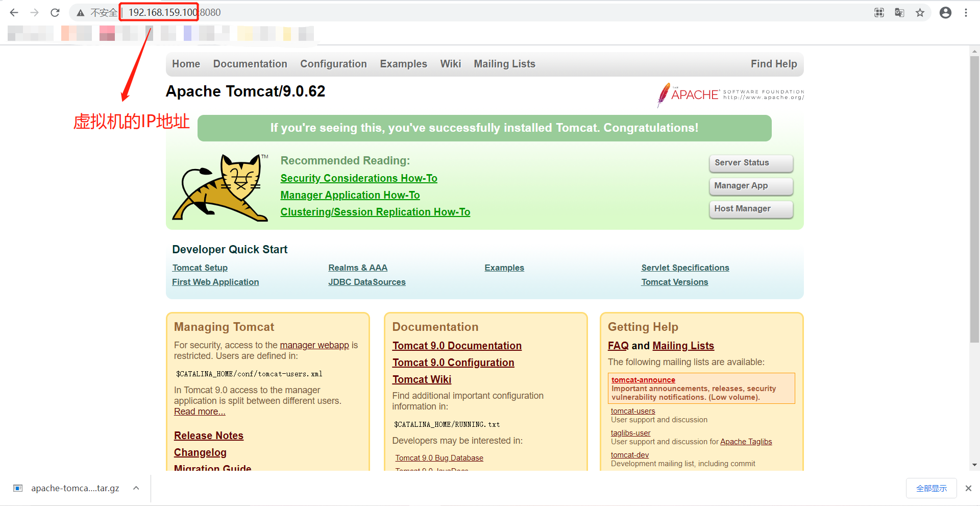Open Home in the Tomcat nav bar
980x506 pixels.
coord(186,64)
